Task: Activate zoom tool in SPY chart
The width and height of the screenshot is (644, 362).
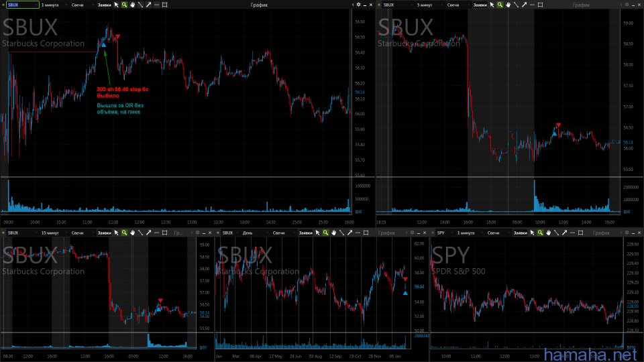Action: (x=540, y=233)
